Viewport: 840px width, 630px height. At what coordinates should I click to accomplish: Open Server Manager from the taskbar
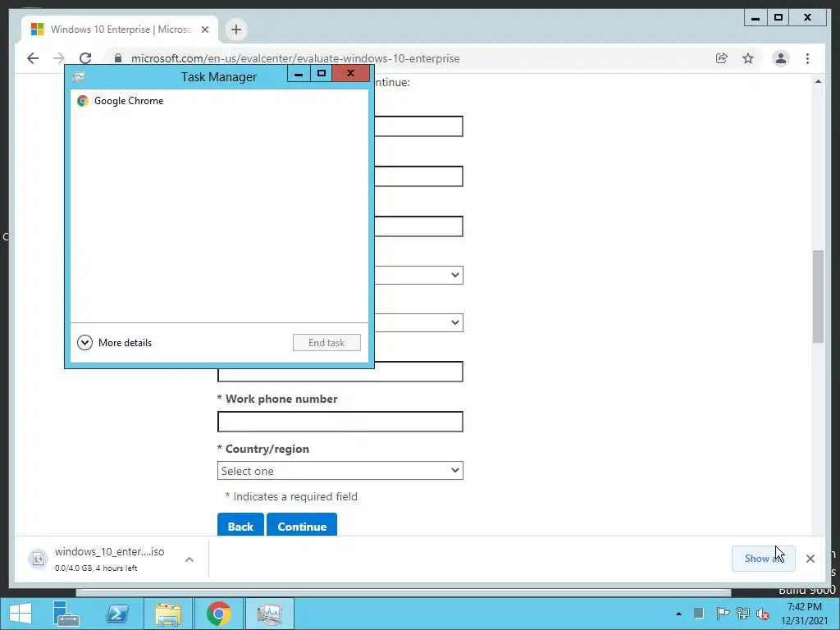(x=66, y=614)
